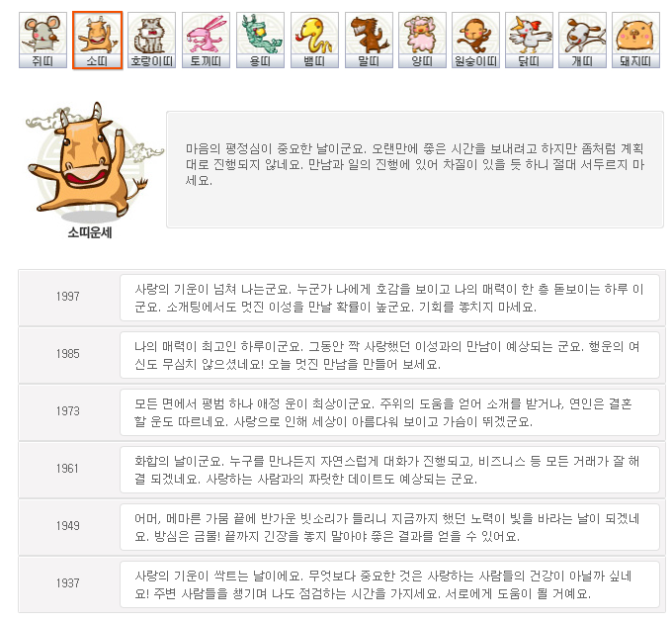Select the ox zodiac icon 소띠
The width and height of the screenshot is (672, 622).
(97, 40)
